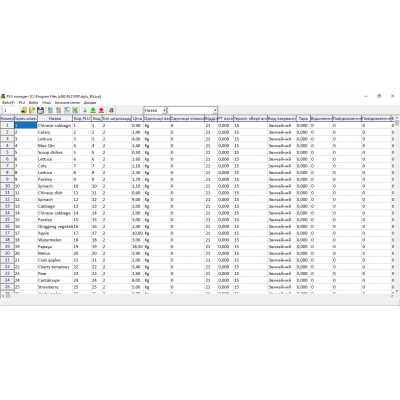Click the first toolbar icon after number field
400x400 pixels.
coord(24,110)
